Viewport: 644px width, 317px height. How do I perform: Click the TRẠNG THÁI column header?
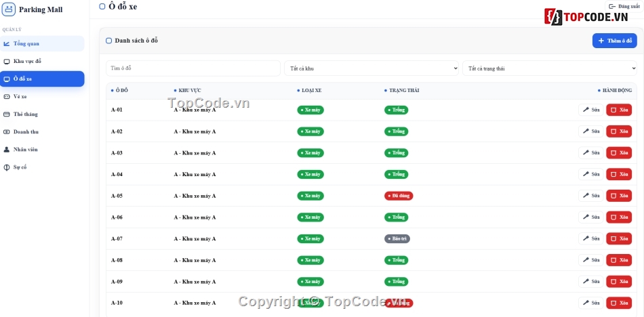(x=402, y=90)
